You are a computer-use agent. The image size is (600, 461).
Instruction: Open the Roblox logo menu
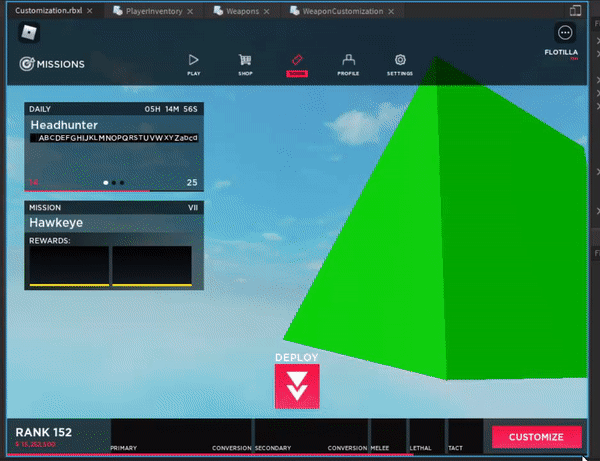[29, 33]
